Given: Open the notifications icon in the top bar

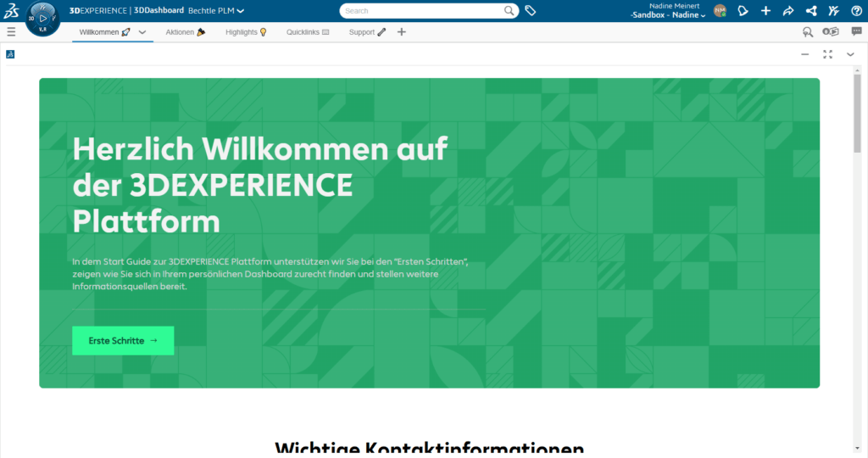Looking at the screenshot, I should pos(743,11).
